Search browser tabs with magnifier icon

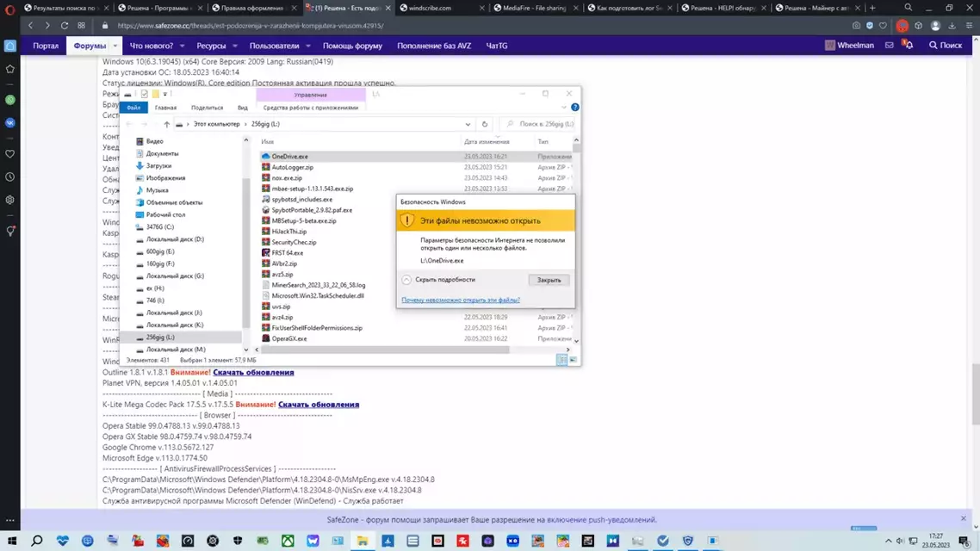point(909,8)
